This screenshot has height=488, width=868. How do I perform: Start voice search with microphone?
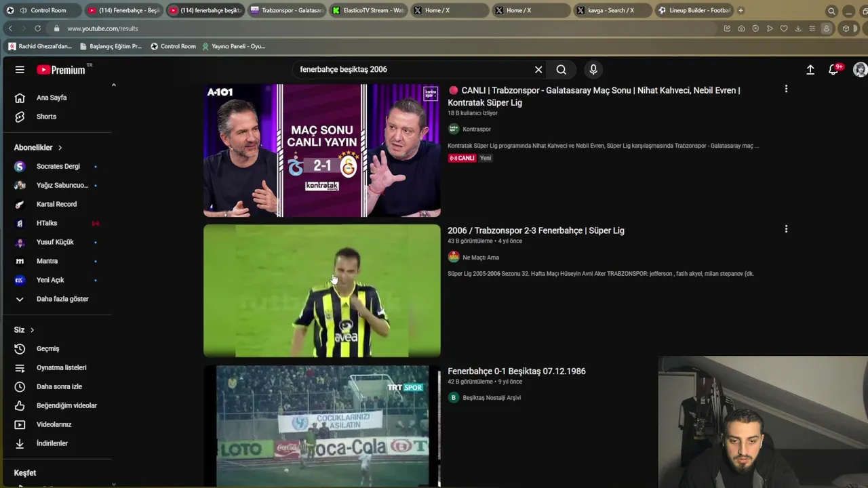tap(593, 70)
